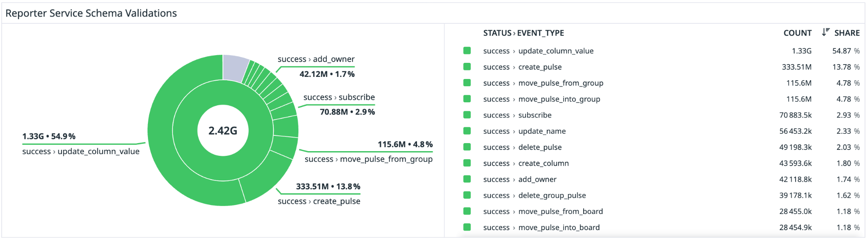Select the success › delete_pulse table row
The height and width of the screenshot is (242, 868).
pos(522,147)
